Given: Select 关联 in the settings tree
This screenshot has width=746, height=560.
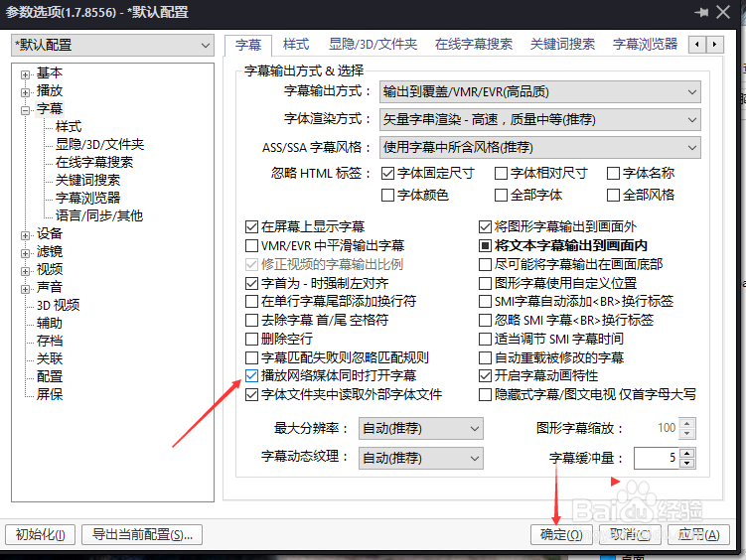Looking at the screenshot, I should pyautogui.click(x=50, y=358).
